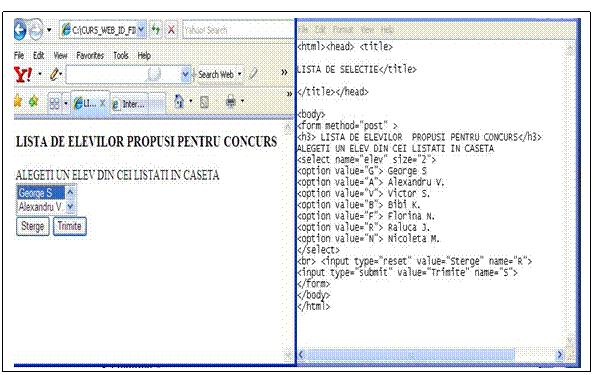Image resolution: width=603 pixels, height=375 pixels.
Task: Click the Print icon in toolbar
Action: (x=231, y=102)
